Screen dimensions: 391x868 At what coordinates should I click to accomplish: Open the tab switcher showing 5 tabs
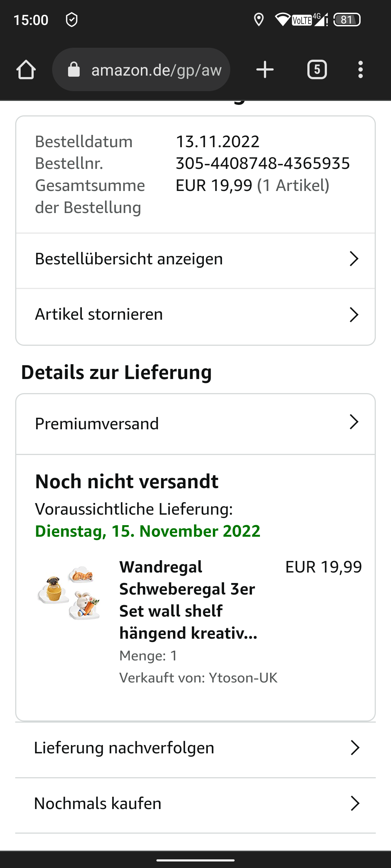(x=317, y=69)
